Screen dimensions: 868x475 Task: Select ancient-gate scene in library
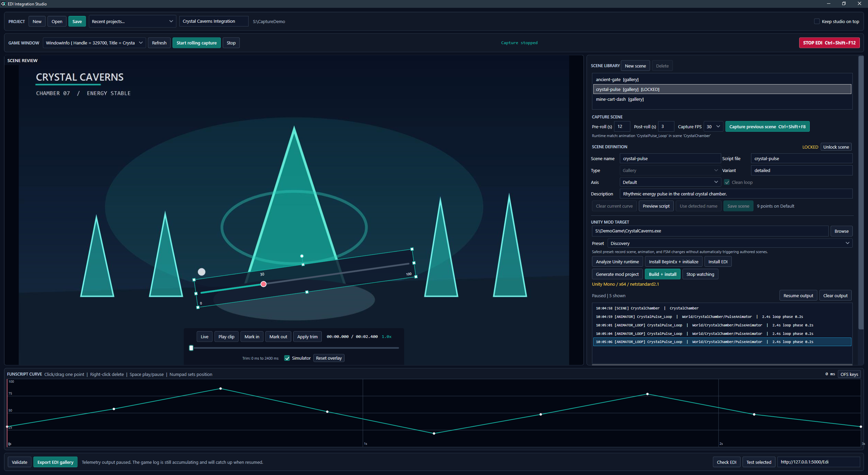point(722,79)
